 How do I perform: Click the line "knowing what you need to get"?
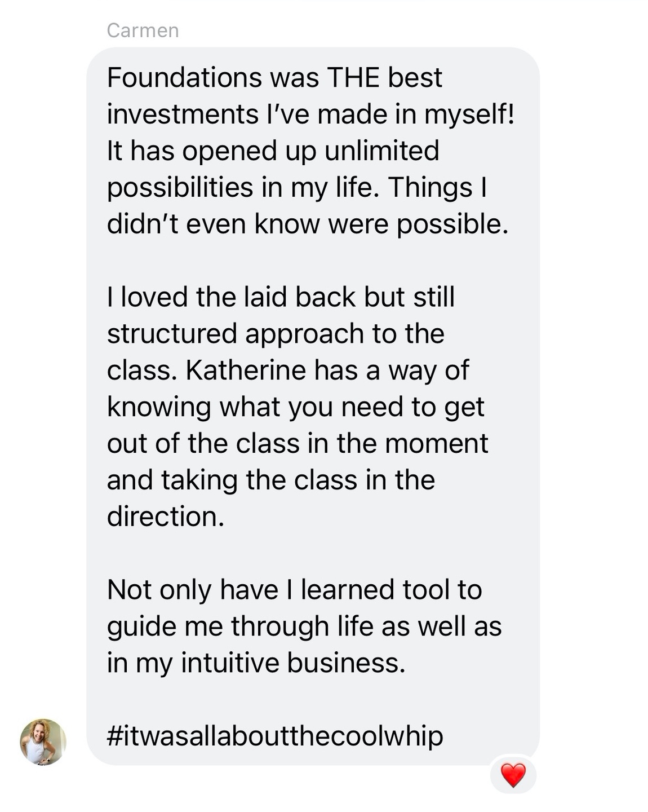point(296,407)
